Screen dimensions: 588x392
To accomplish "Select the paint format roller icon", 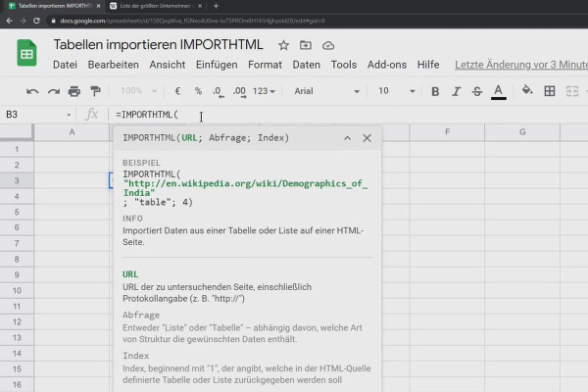I will point(95,91).
